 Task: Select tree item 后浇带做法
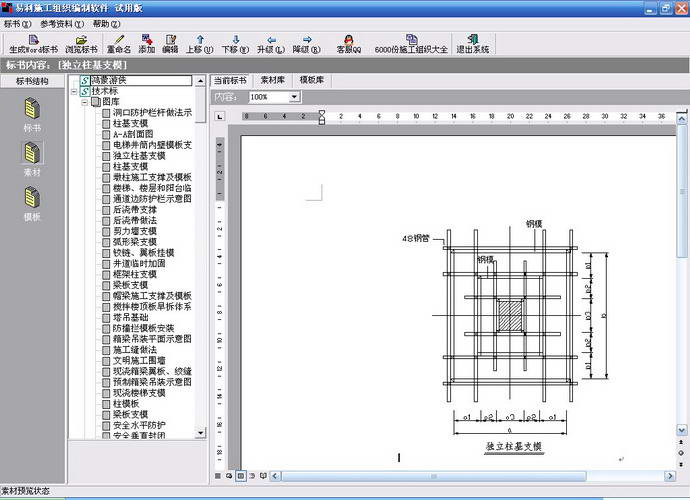[135, 221]
